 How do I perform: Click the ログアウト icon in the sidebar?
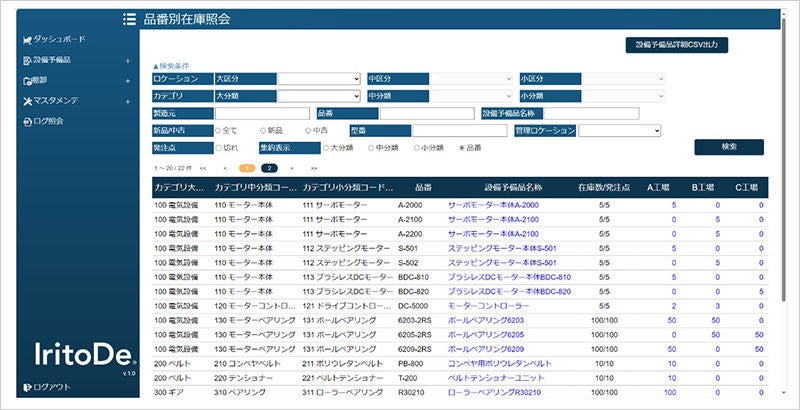tap(26, 386)
